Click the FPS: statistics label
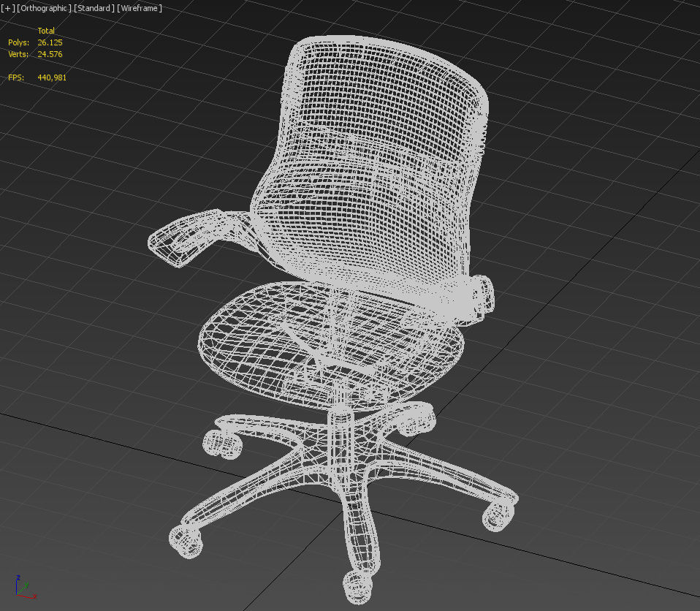 [15, 77]
